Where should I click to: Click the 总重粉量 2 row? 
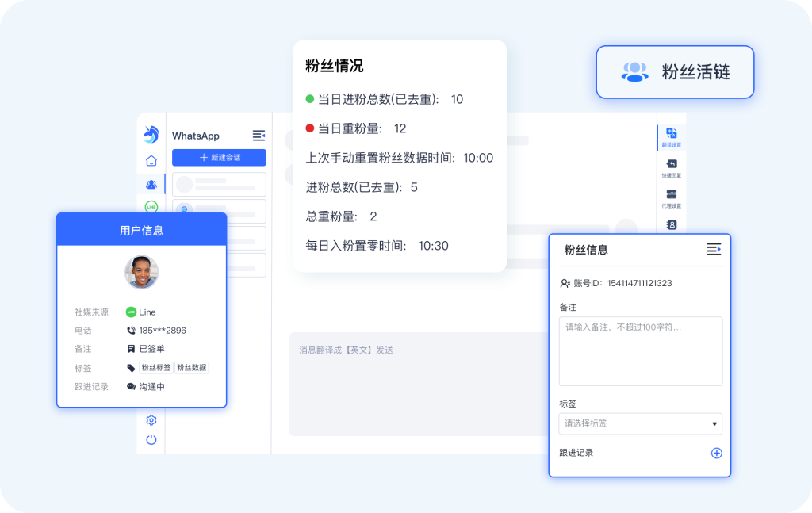tap(341, 216)
